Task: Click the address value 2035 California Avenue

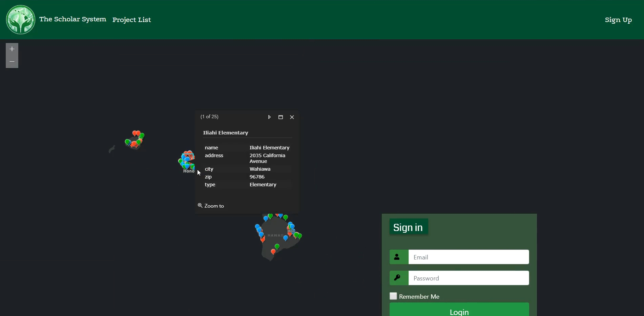Action: click(267, 158)
